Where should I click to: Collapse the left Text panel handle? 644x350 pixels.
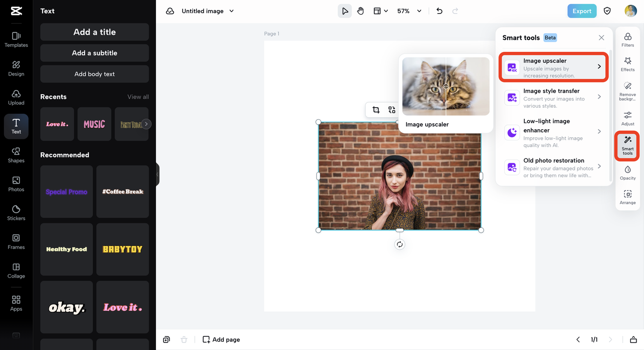tap(157, 174)
